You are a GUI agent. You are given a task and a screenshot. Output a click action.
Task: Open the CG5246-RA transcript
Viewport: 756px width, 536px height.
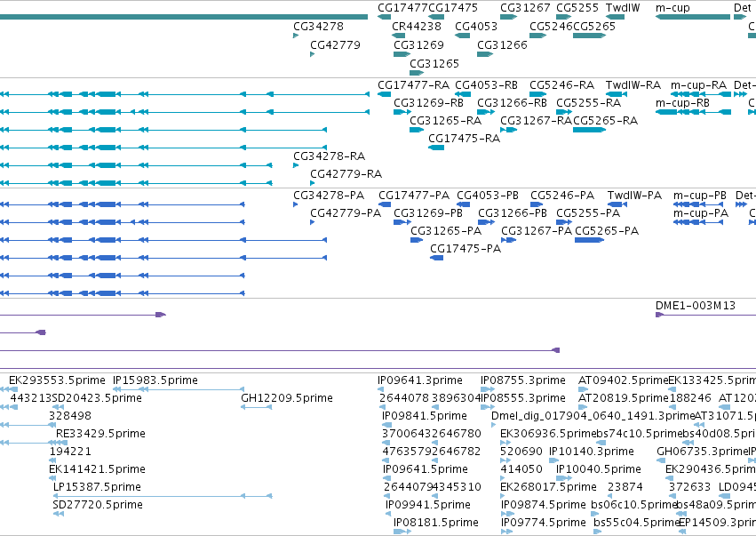[x=537, y=94]
